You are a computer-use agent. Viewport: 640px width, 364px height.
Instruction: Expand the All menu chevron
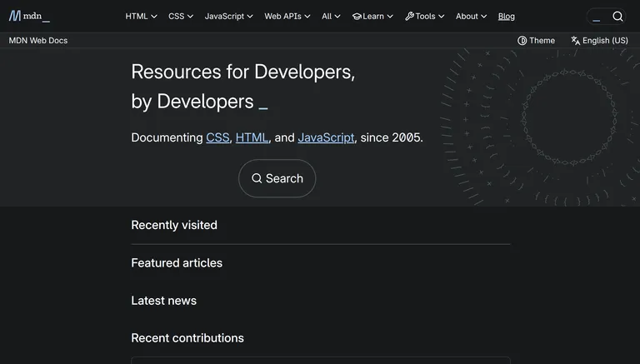point(337,17)
